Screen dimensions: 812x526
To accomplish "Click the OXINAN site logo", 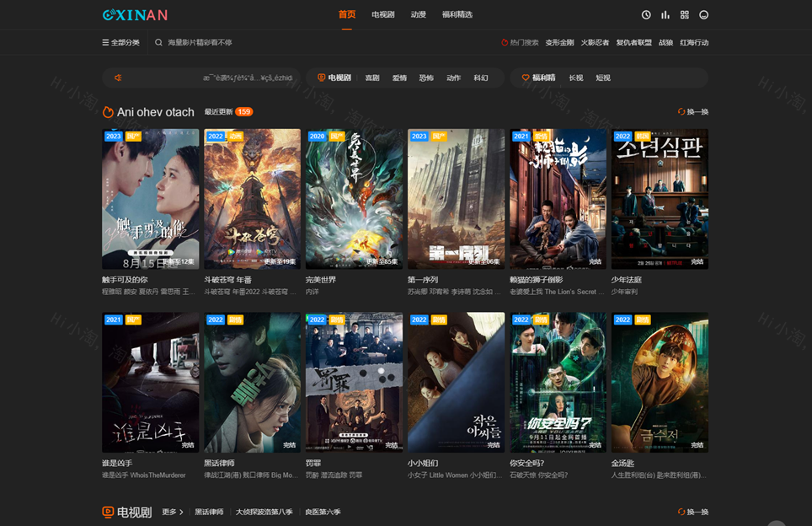I will 135,15.
